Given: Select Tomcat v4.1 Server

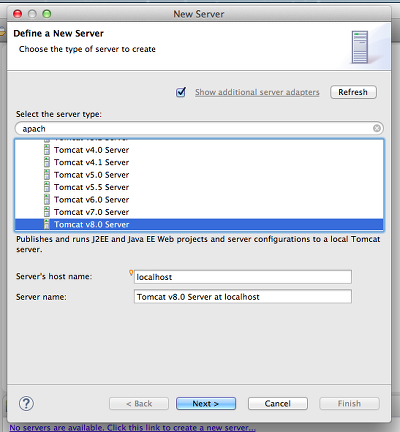Looking at the screenshot, I should click(199, 162).
